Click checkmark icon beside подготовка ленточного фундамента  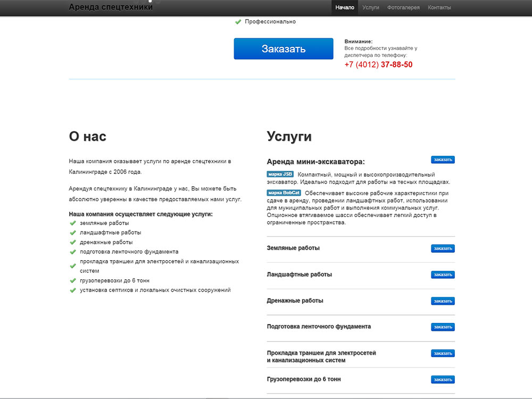[x=72, y=252]
